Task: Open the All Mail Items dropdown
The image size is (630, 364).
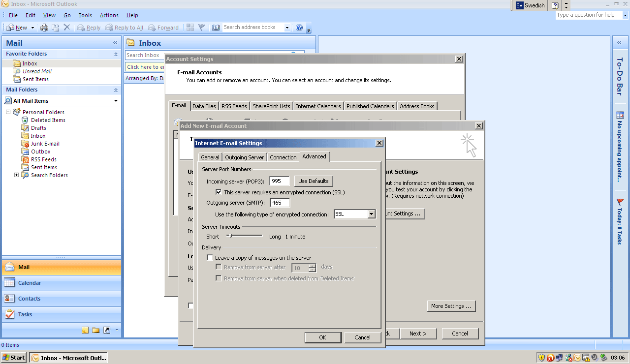Action: point(116,101)
